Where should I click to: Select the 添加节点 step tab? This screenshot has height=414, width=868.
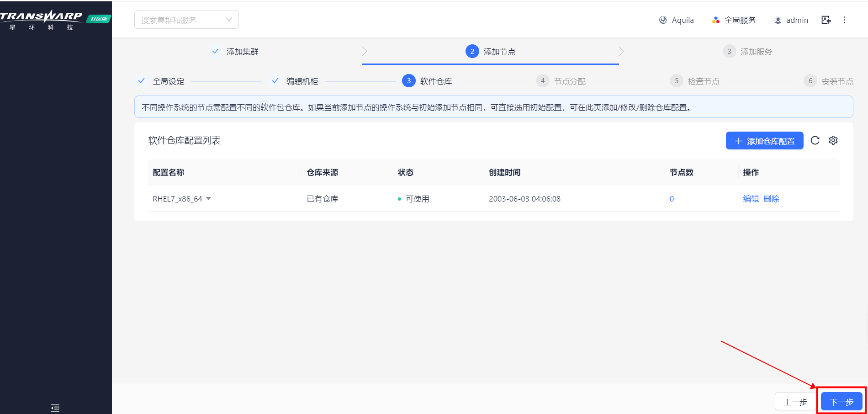point(491,52)
